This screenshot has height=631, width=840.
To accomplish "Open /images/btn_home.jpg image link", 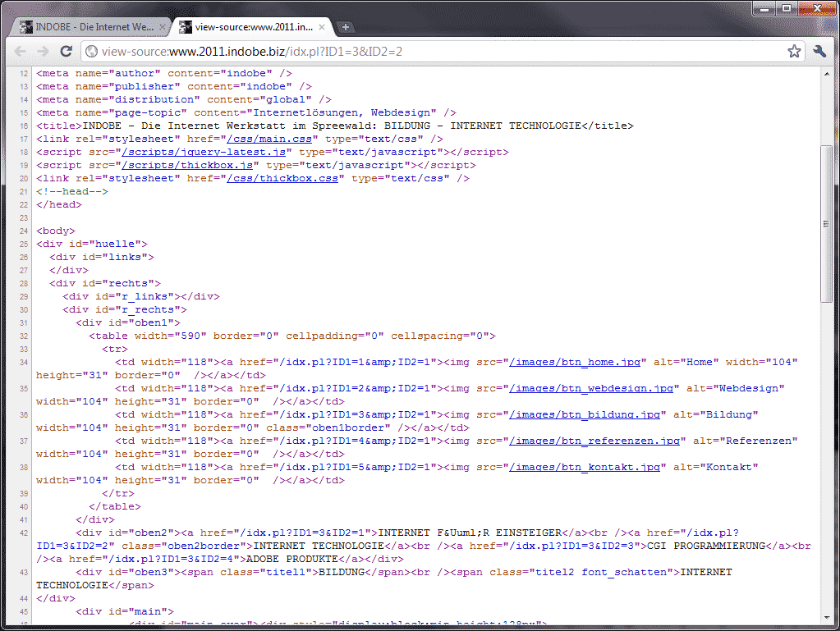I will click(x=578, y=362).
